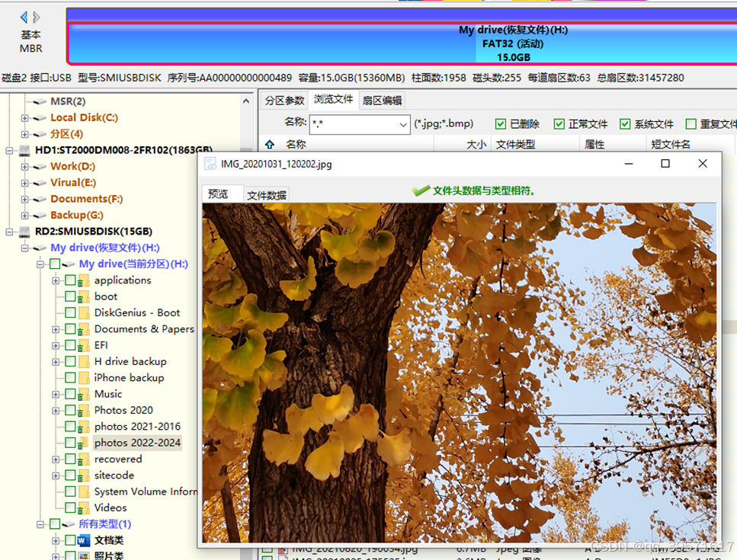Click the ginkgo tree preview image

click(x=460, y=373)
